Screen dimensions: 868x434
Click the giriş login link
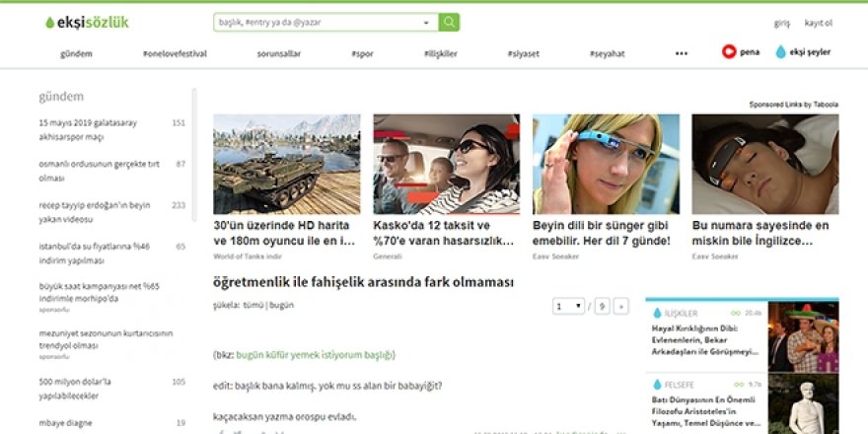pyautogui.click(x=781, y=23)
